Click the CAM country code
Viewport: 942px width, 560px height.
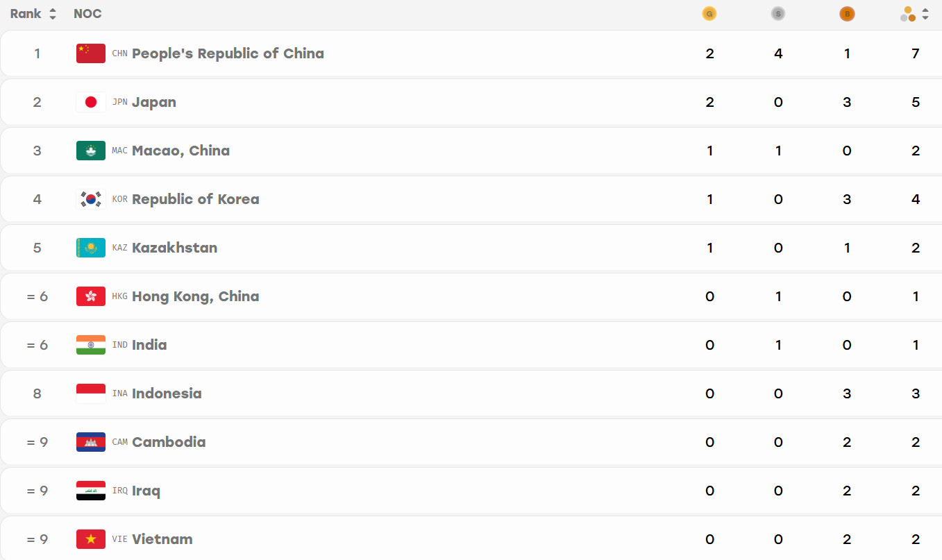point(120,442)
